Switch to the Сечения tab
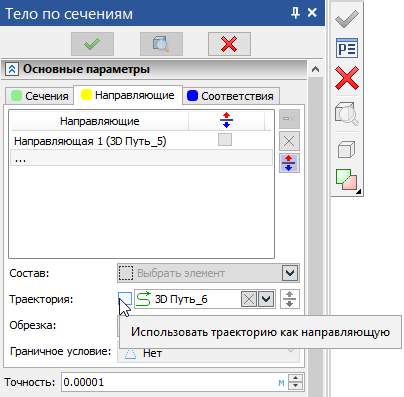Screen dimensions: 404x397 click(x=40, y=96)
